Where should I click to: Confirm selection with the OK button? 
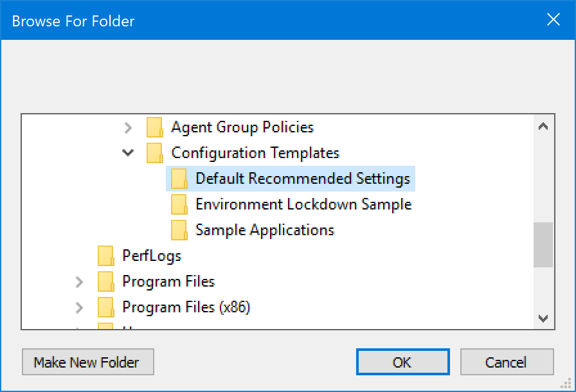click(x=402, y=362)
